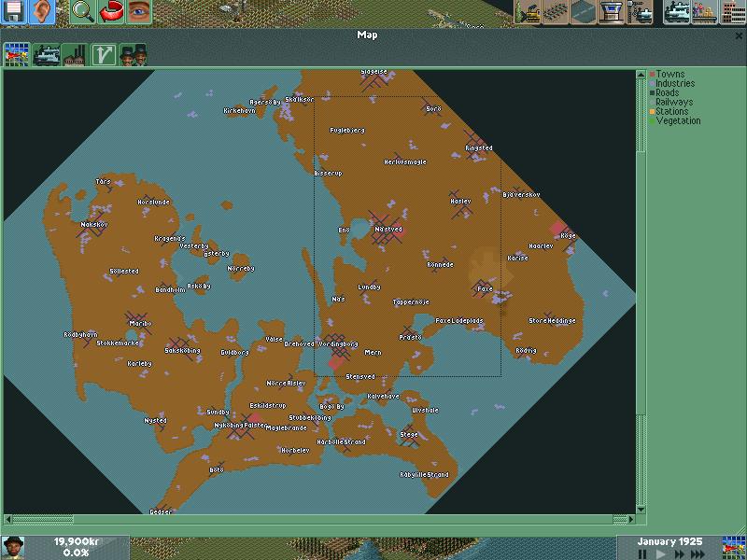Click the orange Stations legend swatch
The width and height of the screenshot is (747, 560).
click(x=652, y=112)
